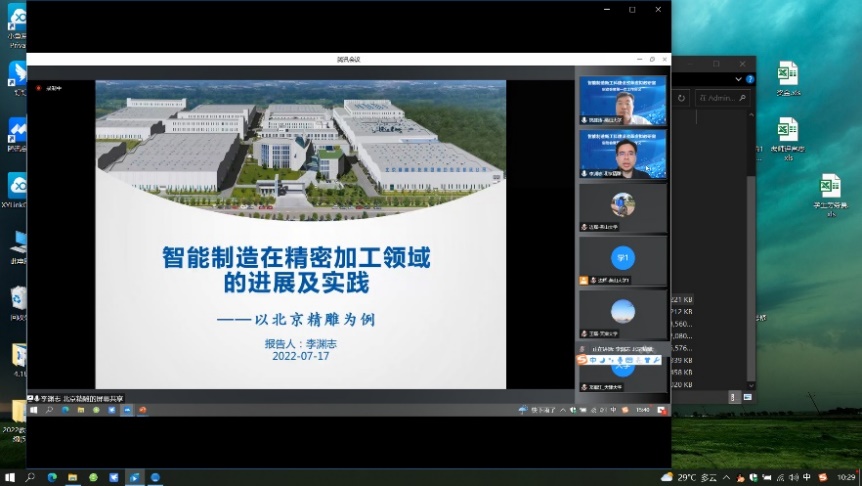This screenshot has height=486, width=862.
Task: Click the refresh button in File Explorer
Action: [682, 98]
